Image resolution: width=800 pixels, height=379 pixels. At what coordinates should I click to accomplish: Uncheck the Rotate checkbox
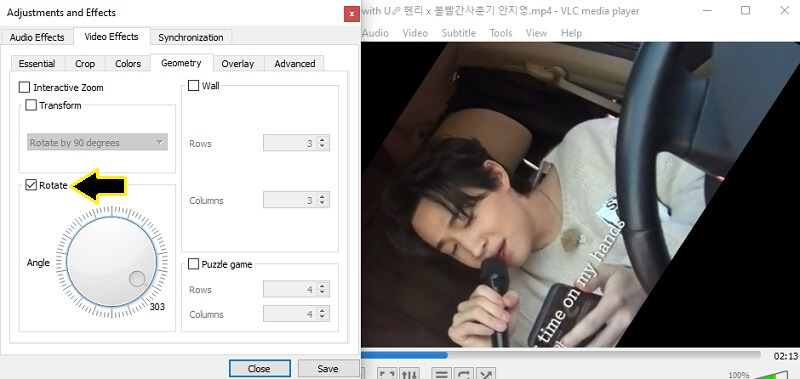(31, 185)
